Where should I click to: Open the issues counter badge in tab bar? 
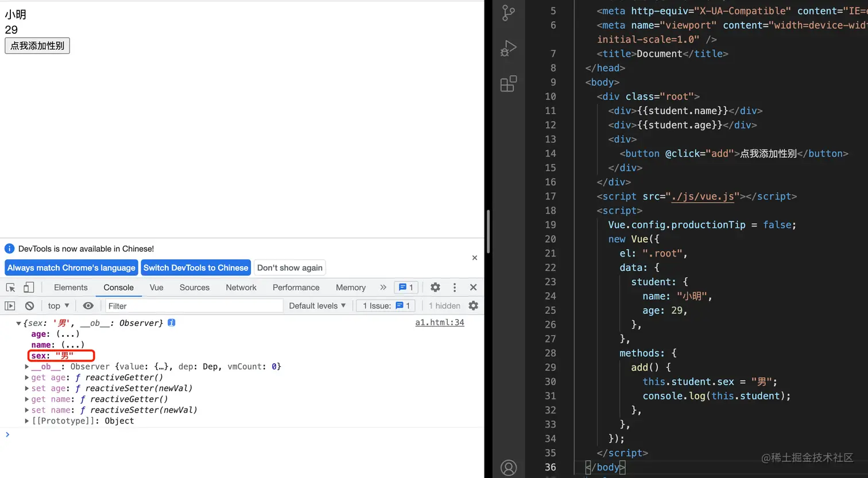[x=406, y=287]
